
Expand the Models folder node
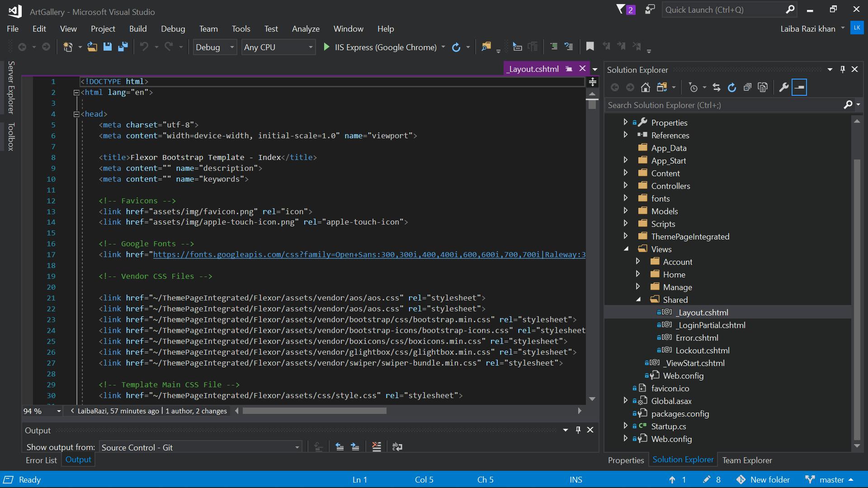625,211
